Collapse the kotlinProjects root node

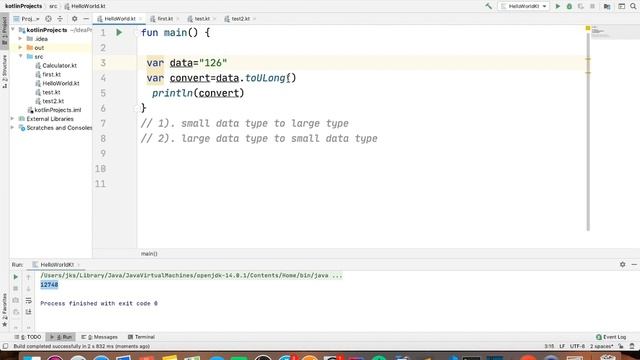pyautogui.click(x=13, y=30)
